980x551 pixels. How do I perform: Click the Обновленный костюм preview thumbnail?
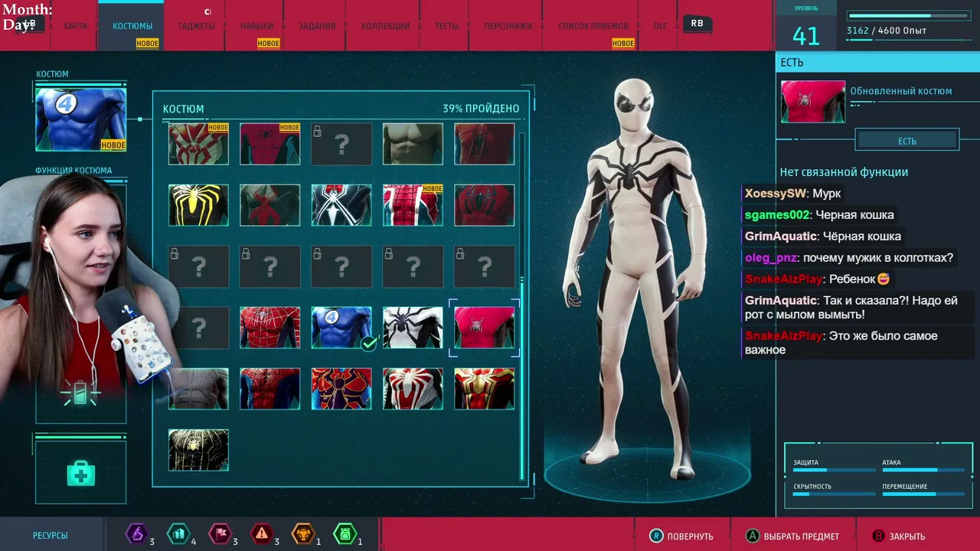point(813,102)
